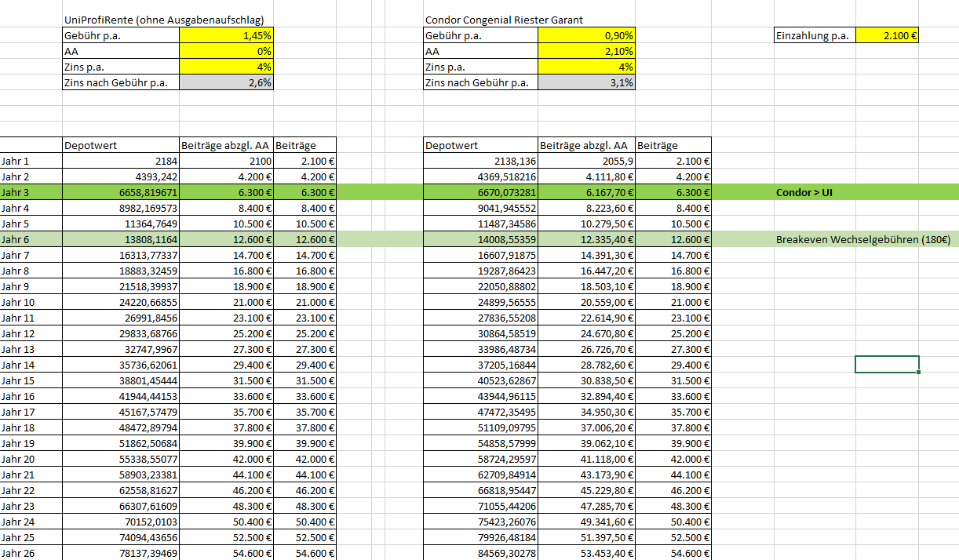959x560 pixels.
Task: Click the 'Jahr 3' row label
Action: pos(16,192)
